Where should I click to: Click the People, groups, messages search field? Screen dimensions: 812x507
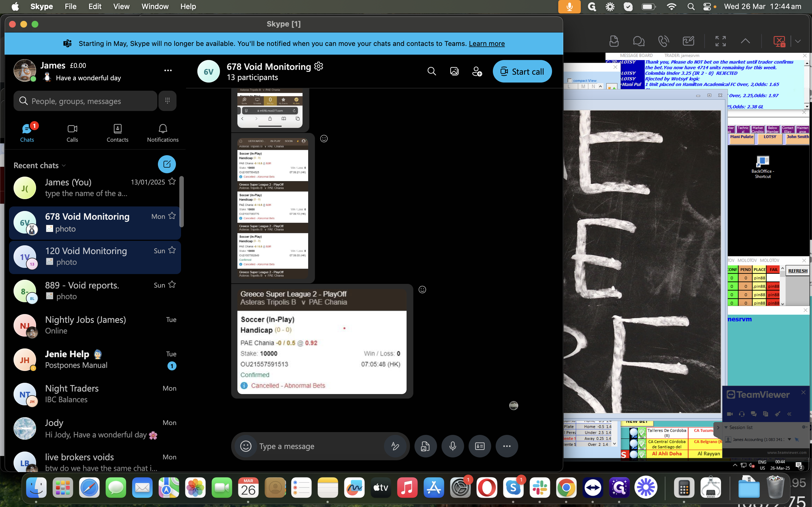(85, 101)
